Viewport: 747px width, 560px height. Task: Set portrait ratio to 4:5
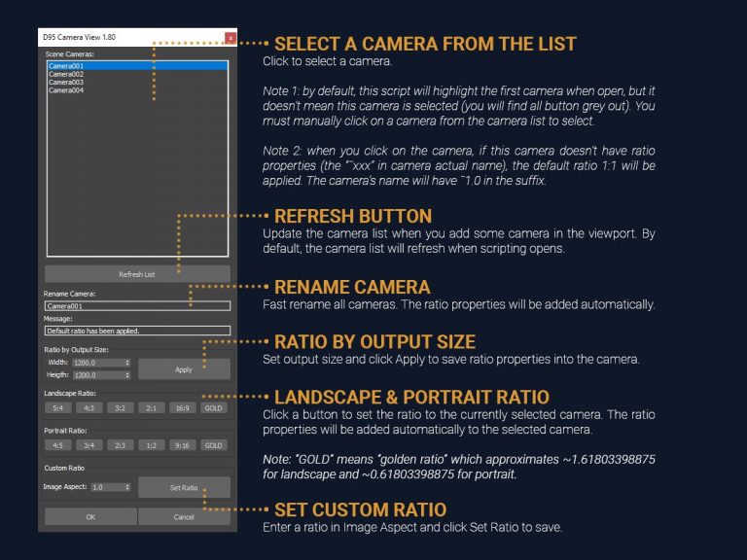click(58, 445)
